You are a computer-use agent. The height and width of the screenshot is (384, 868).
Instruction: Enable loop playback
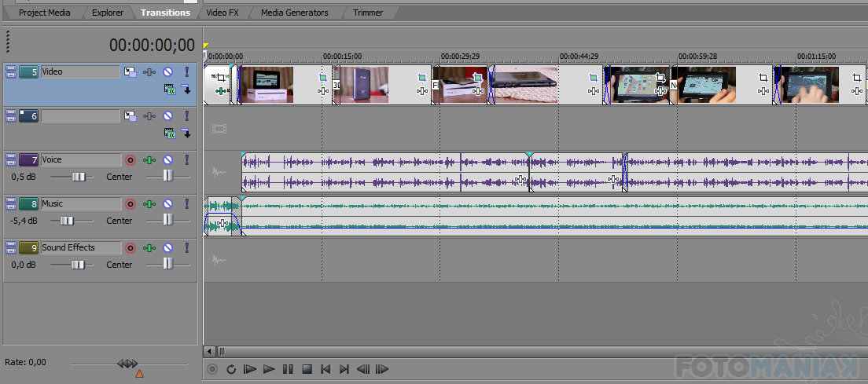tap(231, 369)
